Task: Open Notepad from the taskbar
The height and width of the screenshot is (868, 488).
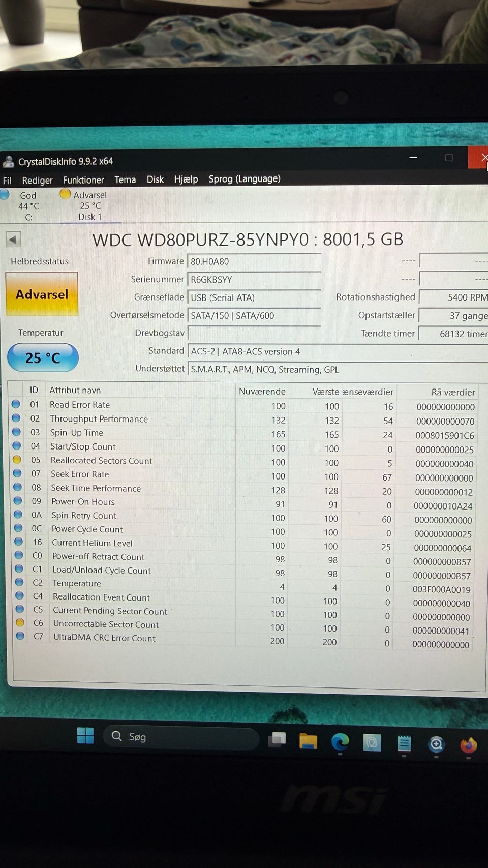Action: point(404,744)
